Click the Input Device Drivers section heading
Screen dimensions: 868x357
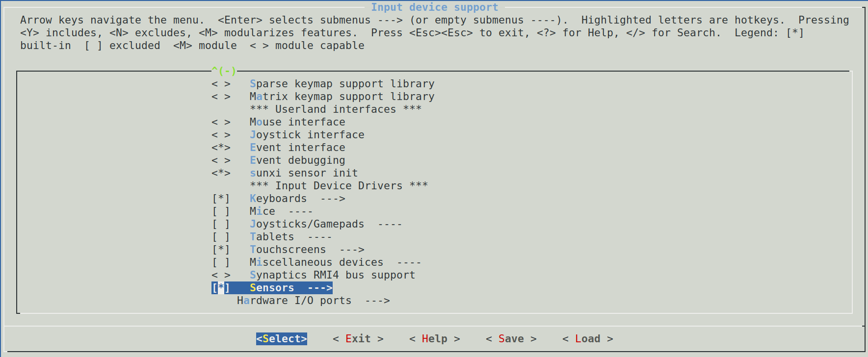click(x=339, y=186)
